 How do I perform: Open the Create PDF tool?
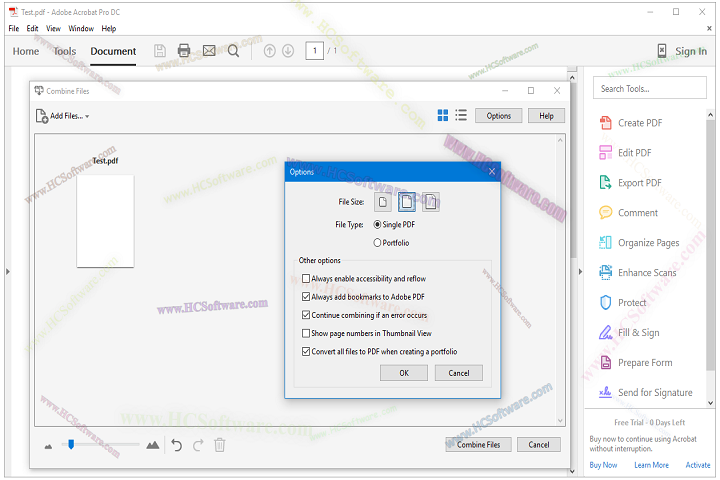tap(630, 123)
